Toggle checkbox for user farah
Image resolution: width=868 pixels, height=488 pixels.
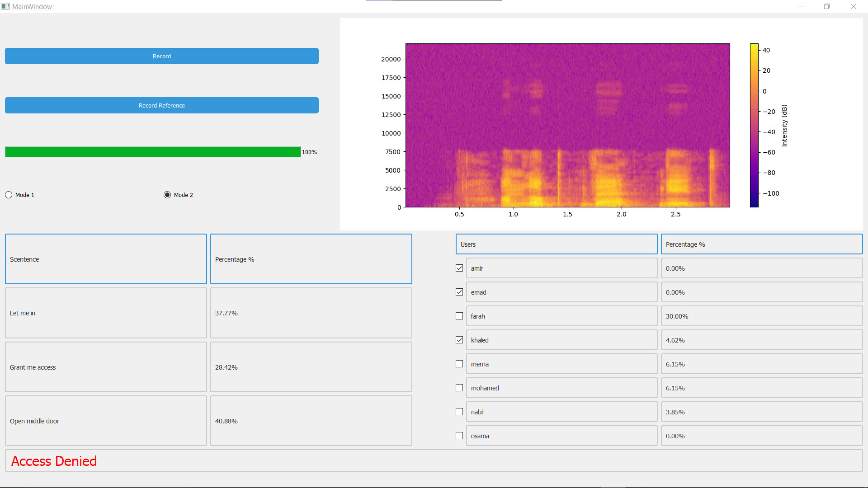coord(459,316)
